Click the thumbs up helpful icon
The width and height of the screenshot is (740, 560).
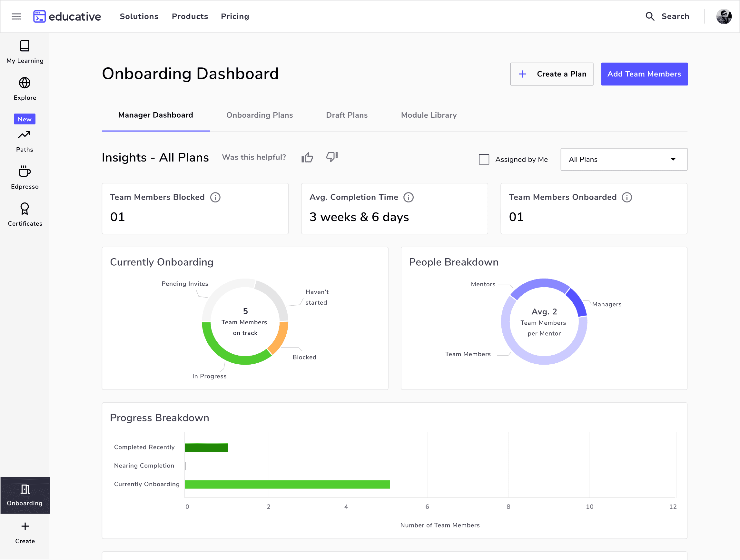307,157
